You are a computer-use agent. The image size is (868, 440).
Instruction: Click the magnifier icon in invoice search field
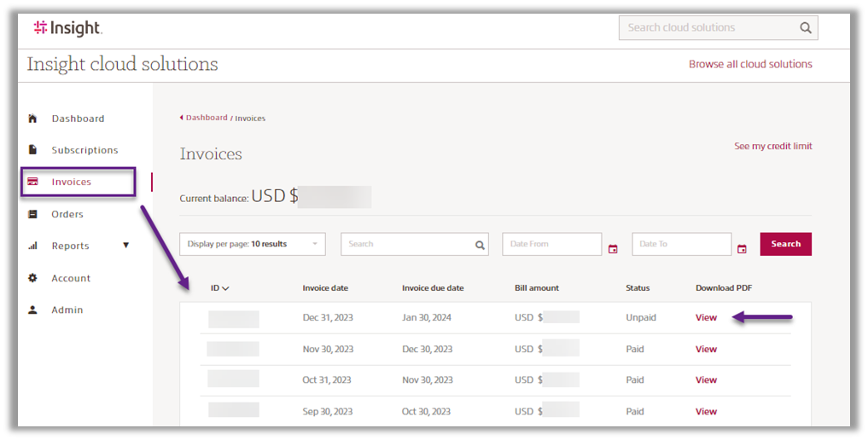480,245
